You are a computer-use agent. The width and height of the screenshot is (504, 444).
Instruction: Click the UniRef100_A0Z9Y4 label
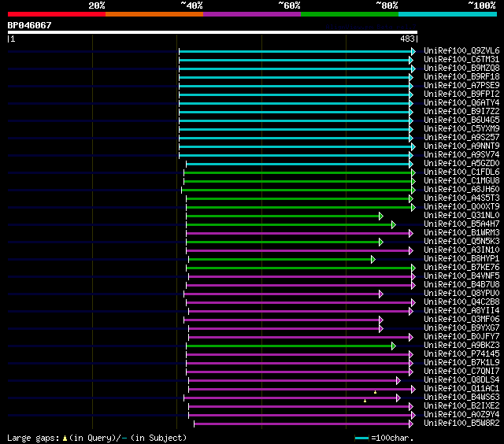(x=461, y=415)
